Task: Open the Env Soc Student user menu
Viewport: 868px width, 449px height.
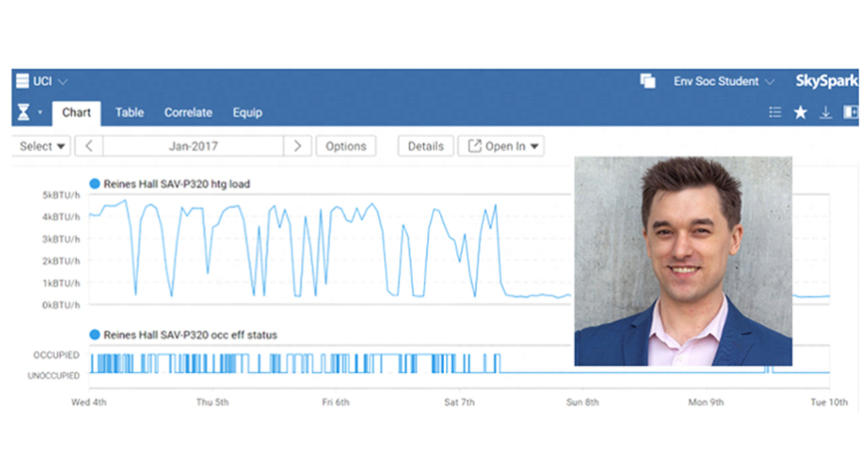Action: point(723,82)
